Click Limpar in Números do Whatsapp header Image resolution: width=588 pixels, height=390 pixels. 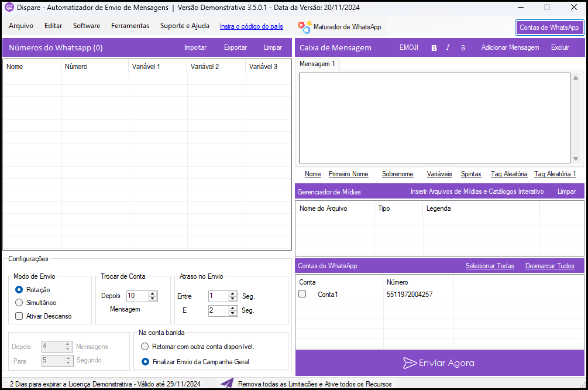click(x=273, y=47)
